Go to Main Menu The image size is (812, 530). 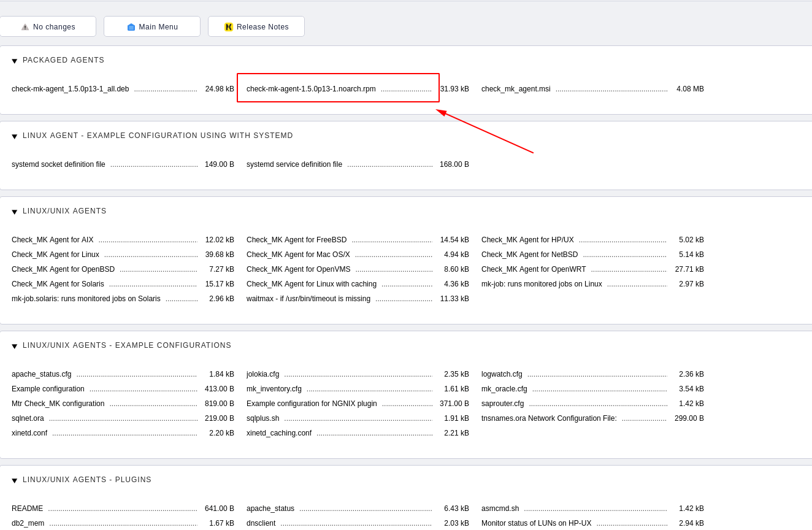152,26
